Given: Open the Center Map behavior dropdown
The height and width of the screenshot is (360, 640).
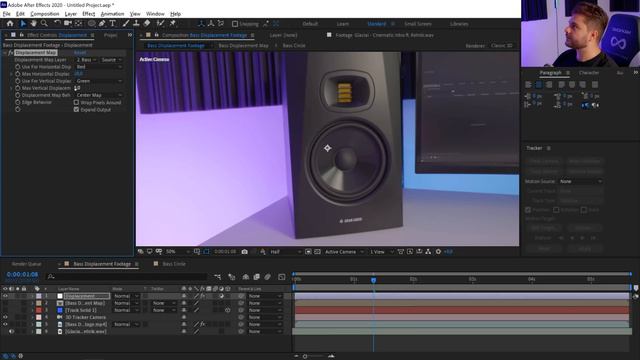Looking at the screenshot, I should [99, 95].
